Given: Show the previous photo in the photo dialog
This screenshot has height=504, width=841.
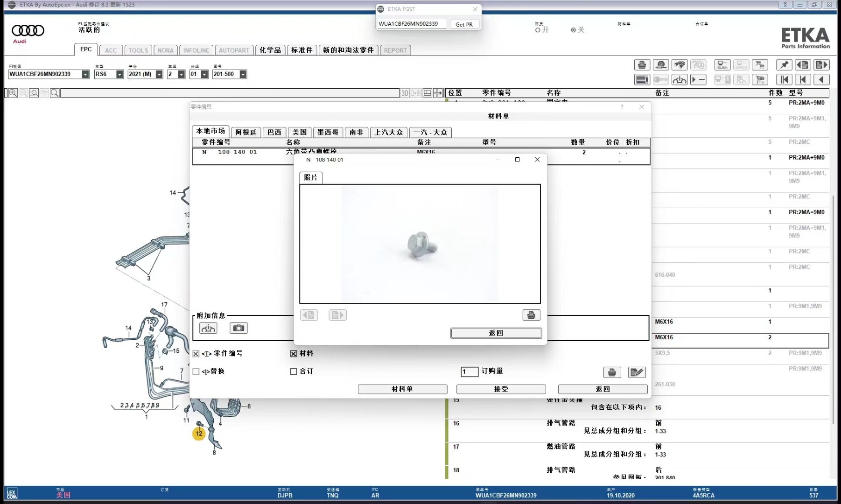Looking at the screenshot, I should 309,315.
